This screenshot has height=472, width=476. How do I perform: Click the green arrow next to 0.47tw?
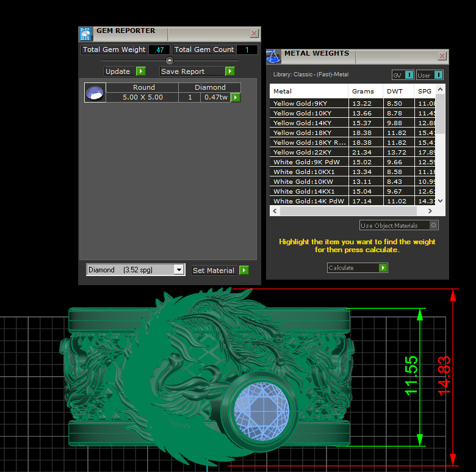click(236, 97)
